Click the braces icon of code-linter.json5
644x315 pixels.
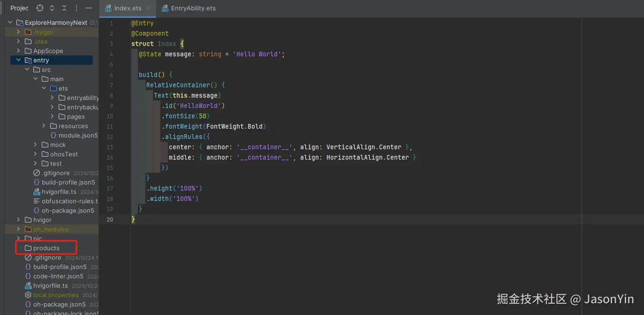pyautogui.click(x=28, y=276)
